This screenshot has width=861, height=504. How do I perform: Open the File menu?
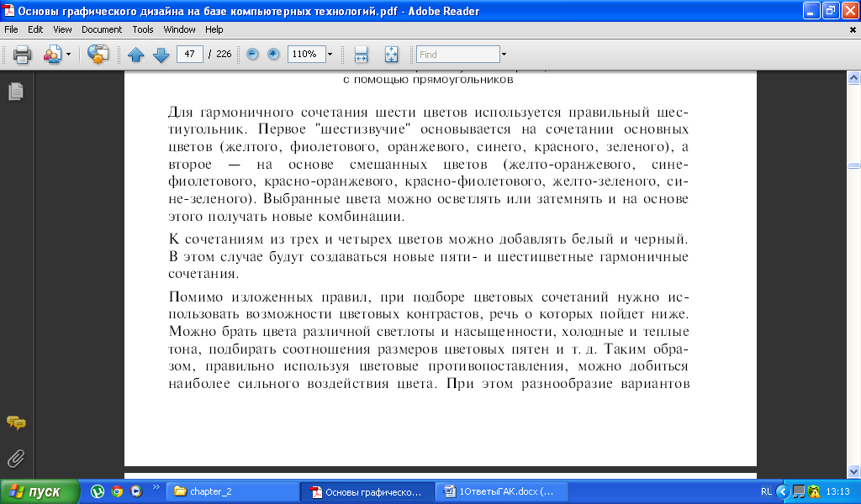click(11, 29)
